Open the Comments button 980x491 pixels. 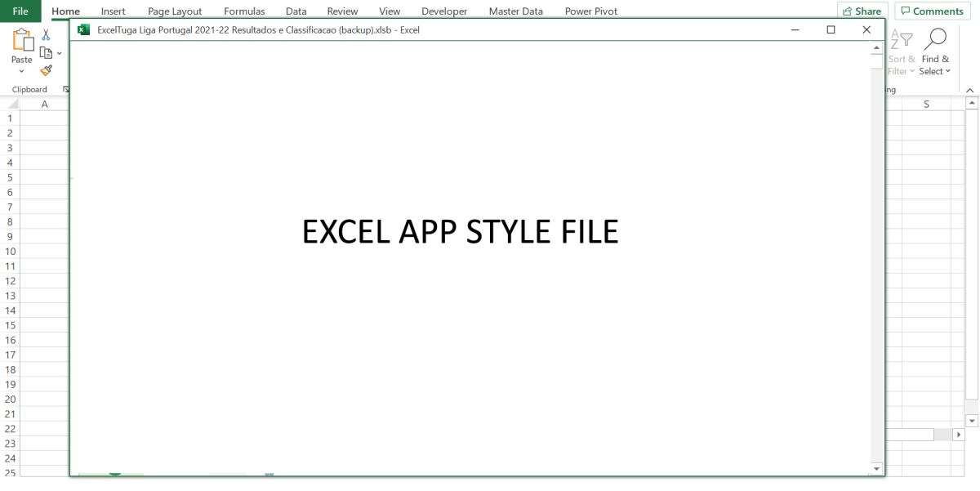click(x=932, y=11)
